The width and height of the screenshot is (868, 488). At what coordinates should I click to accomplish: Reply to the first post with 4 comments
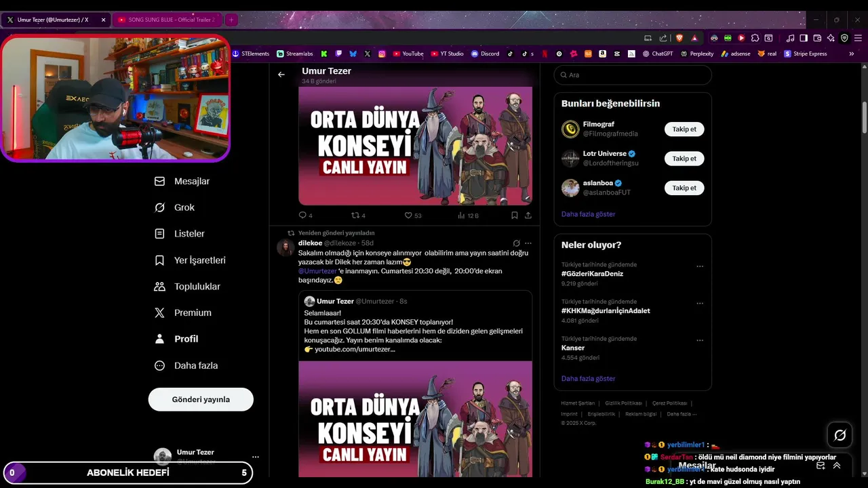306,216
